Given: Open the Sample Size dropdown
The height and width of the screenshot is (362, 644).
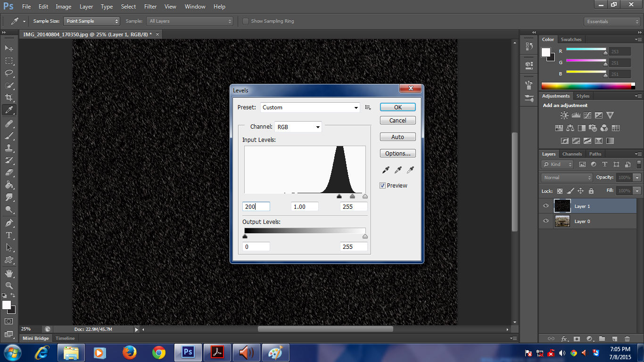Looking at the screenshot, I should tap(92, 21).
